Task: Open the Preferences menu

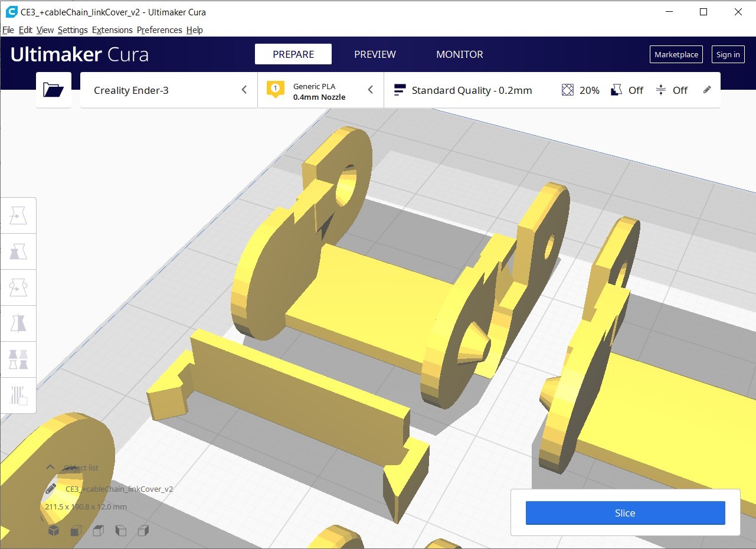Action: click(x=159, y=30)
